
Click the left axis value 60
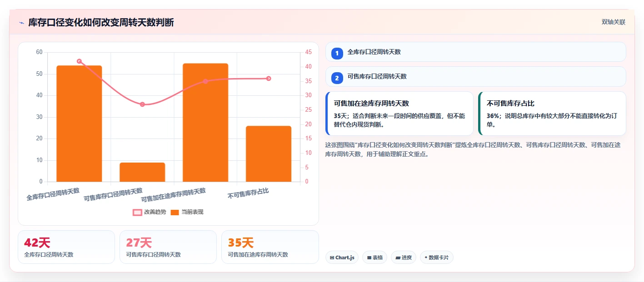[x=39, y=52]
